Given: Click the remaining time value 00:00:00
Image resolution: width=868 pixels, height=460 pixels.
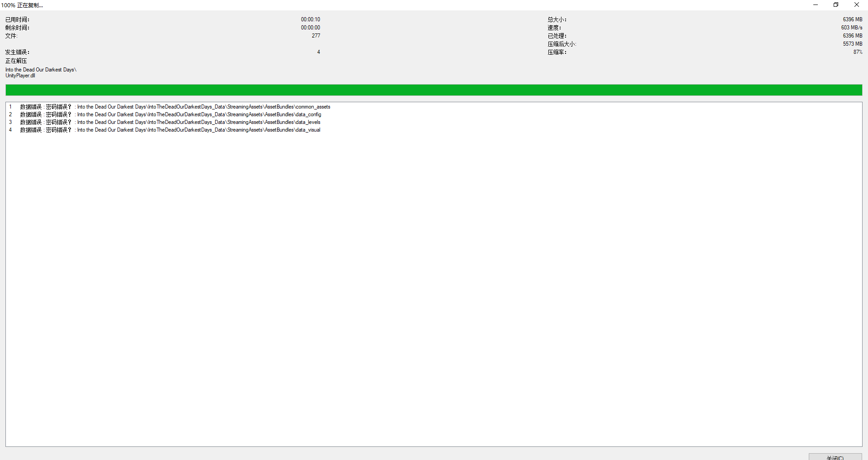Looking at the screenshot, I should point(311,28).
